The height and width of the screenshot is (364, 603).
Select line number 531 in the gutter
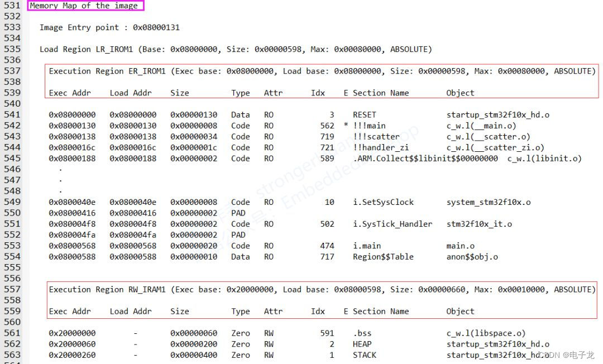pos(12,6)
